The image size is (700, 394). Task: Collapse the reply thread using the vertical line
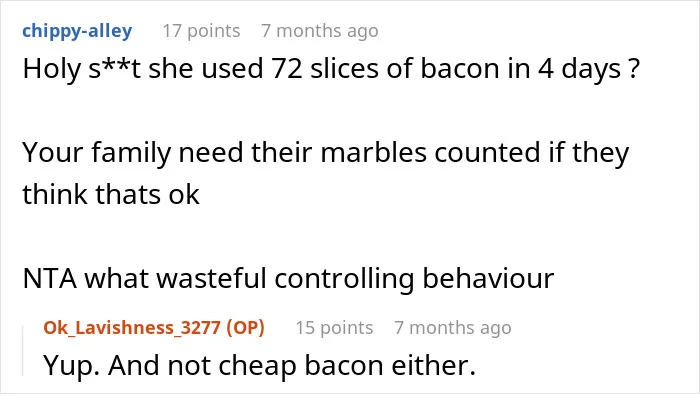point(23,351)
